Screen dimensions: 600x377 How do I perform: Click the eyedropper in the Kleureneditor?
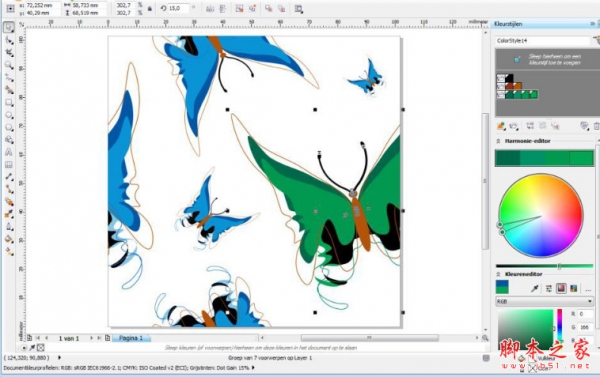(535, 288)
